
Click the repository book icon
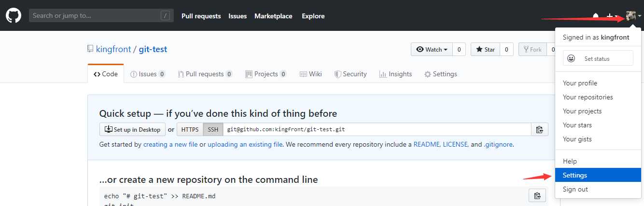(x=90, y=49)
